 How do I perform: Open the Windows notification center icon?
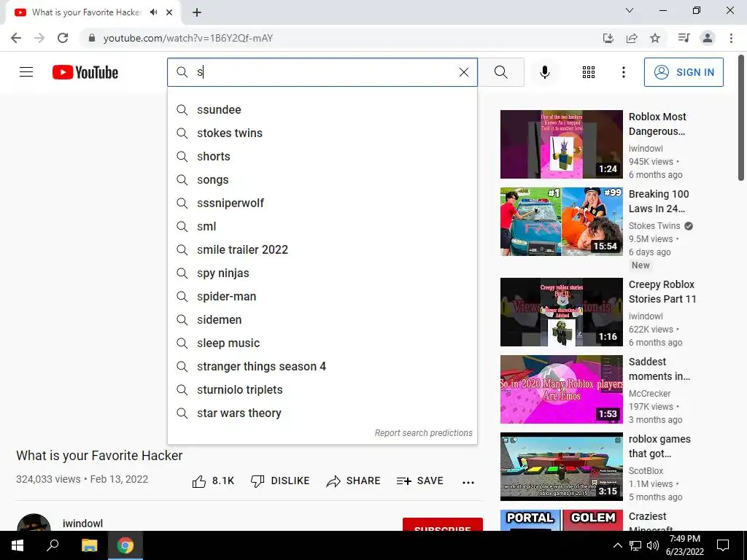click(723, 545)
